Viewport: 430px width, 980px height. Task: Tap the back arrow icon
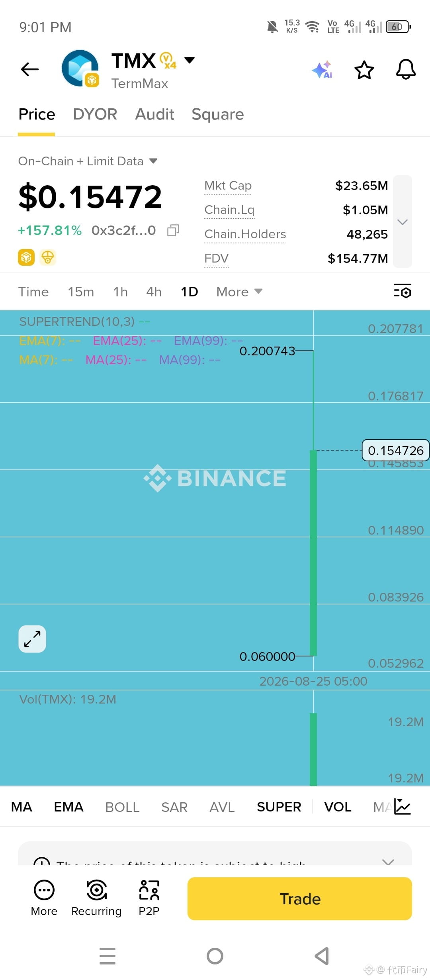(30, 69)
